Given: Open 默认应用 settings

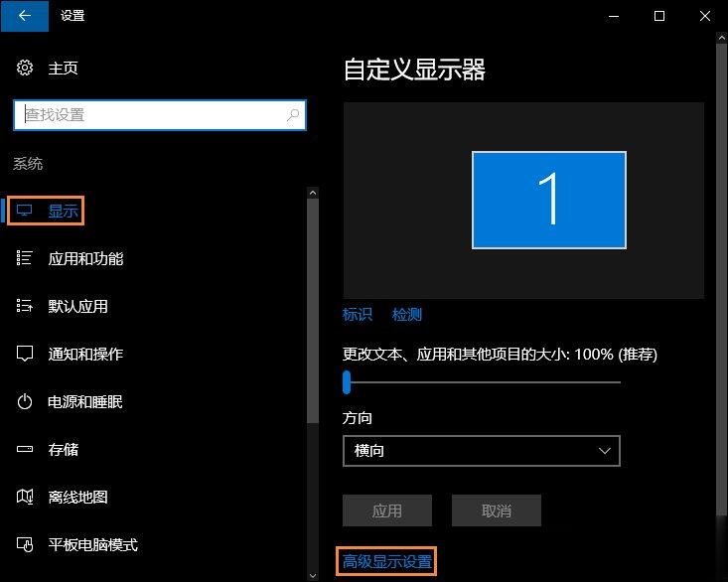Looking at the screenshot, I should coord(78,306).
